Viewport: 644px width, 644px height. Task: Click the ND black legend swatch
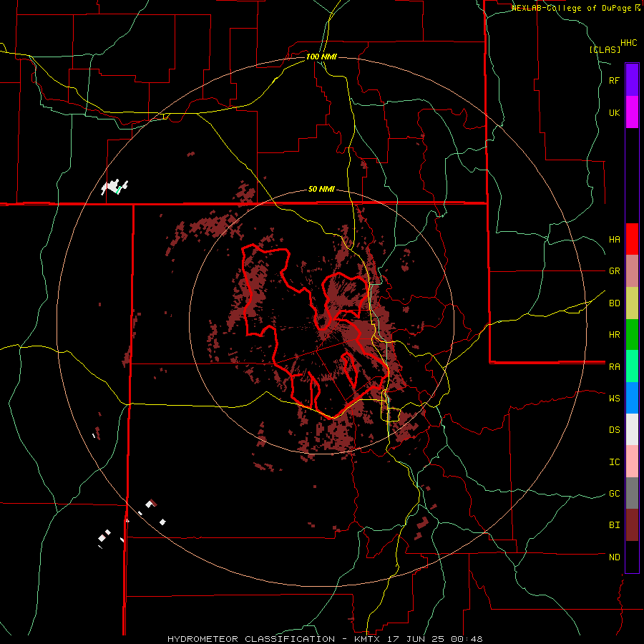point(632,557)
